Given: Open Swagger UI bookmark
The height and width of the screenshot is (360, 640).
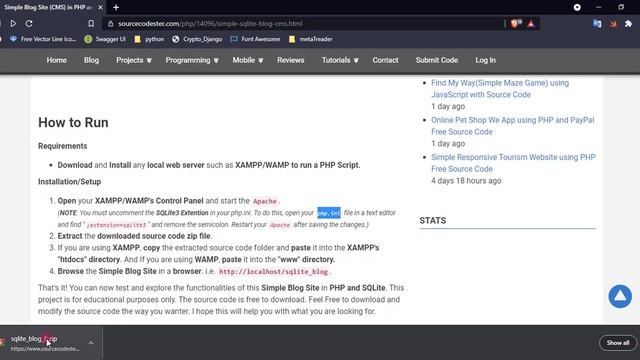Looking at the screenshot, I should (105, 39).
